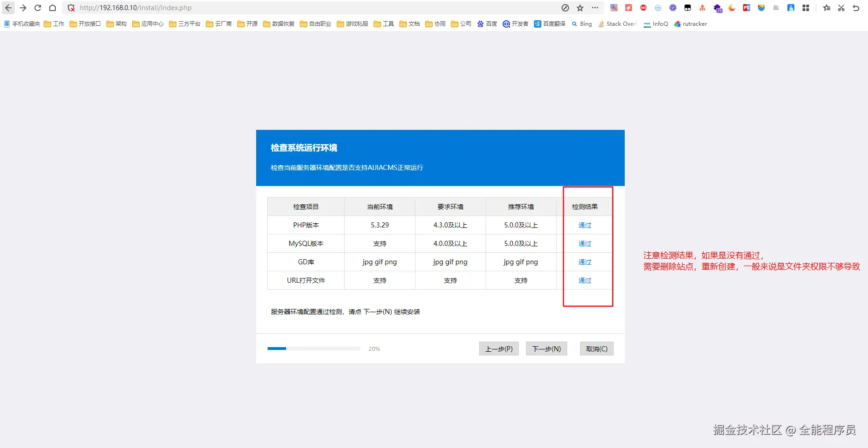
Task: Bookmark this page with the star icon
Action: (580, 8)
